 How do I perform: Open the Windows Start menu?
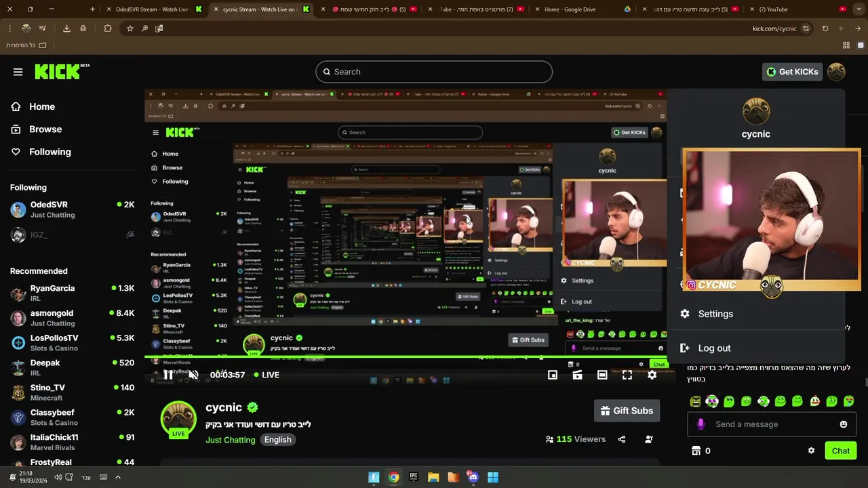click(x=493, y=477)
